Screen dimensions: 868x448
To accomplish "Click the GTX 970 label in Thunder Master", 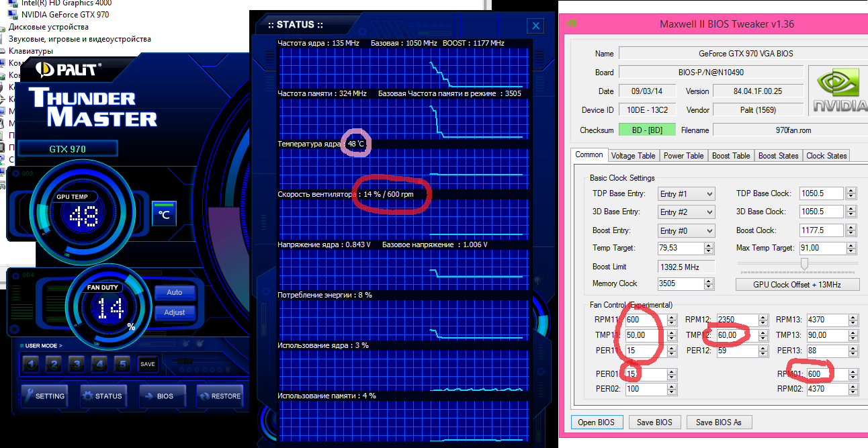I will point(68,149).
